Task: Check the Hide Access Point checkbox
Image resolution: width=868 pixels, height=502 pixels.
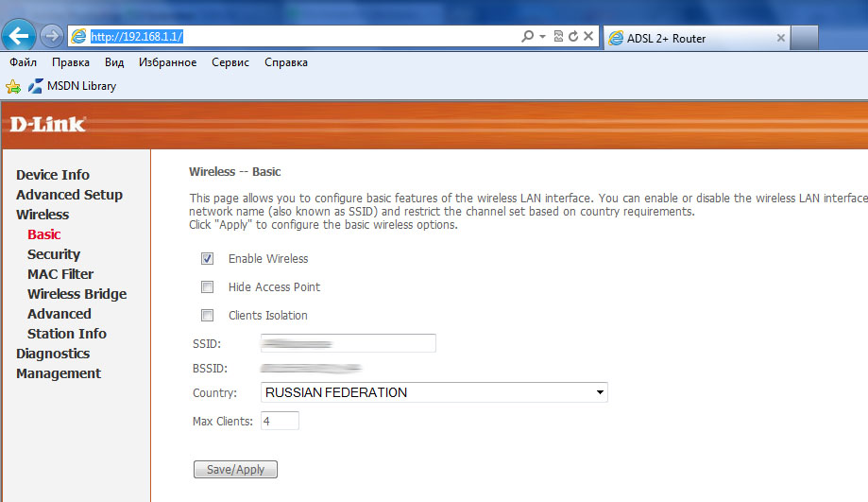Action: [207, 286]
